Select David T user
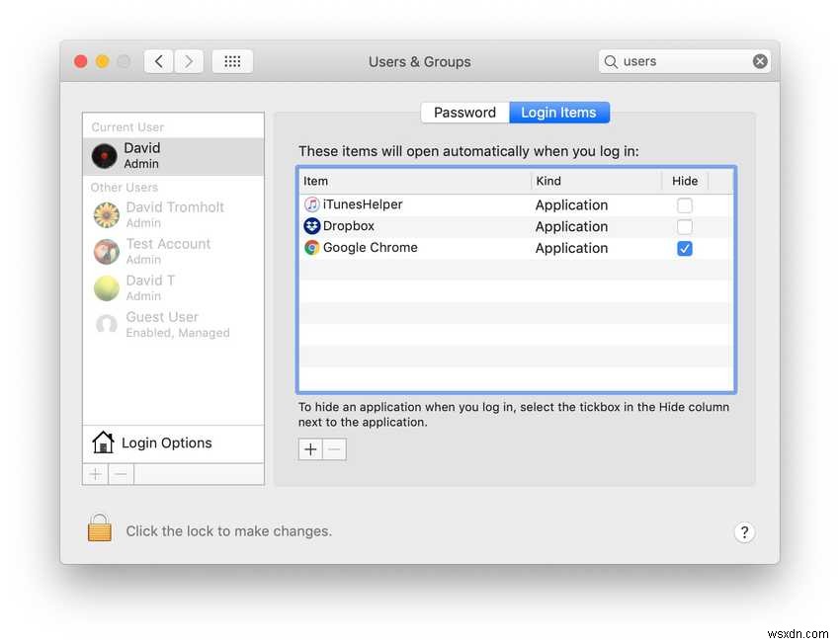This screenshot has width=840, height=644. [173, 287]
